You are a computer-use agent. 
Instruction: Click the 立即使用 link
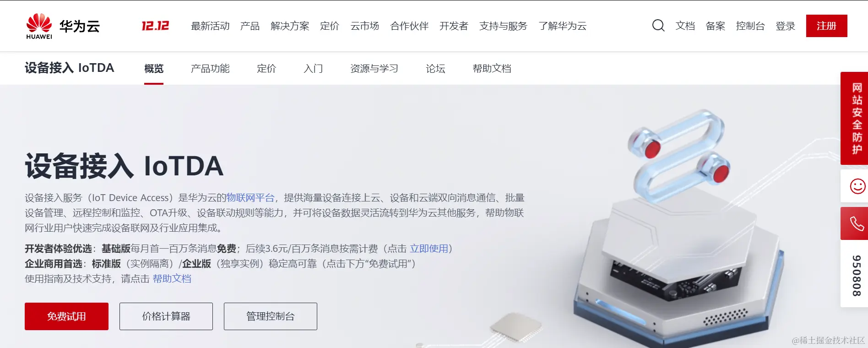429,249
